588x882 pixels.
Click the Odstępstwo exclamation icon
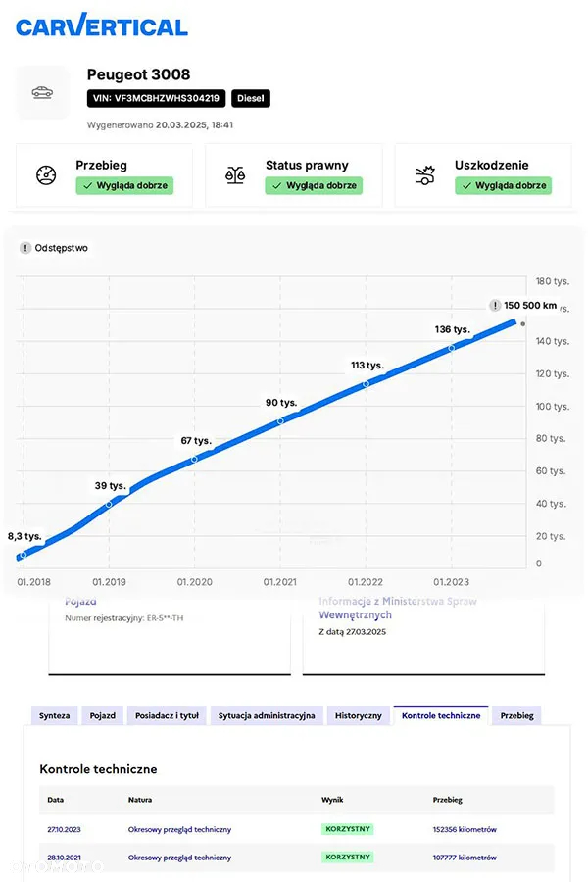25,248
